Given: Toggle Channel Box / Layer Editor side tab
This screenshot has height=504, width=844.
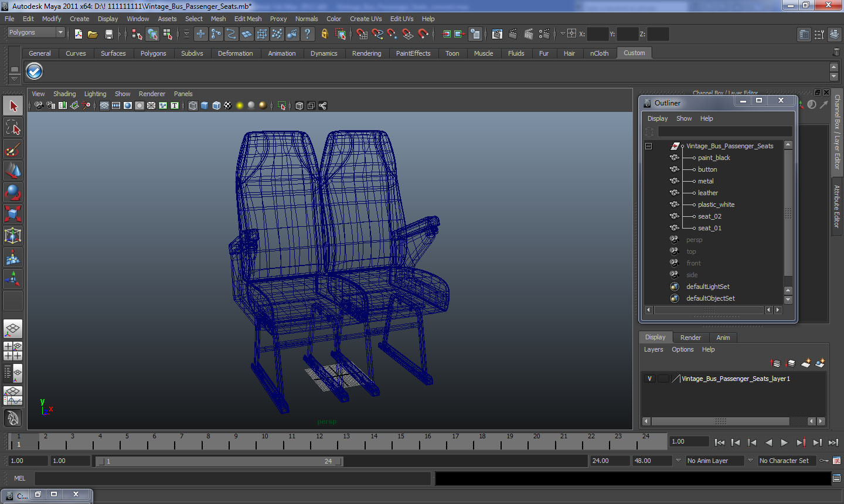Looking at the screenshot, I should 837,132.
